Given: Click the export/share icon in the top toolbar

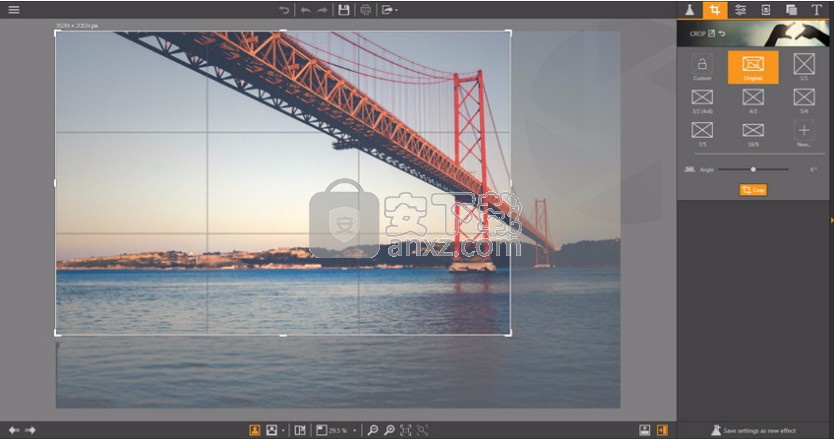Looking at the screenshot, I should click(387, 10).
